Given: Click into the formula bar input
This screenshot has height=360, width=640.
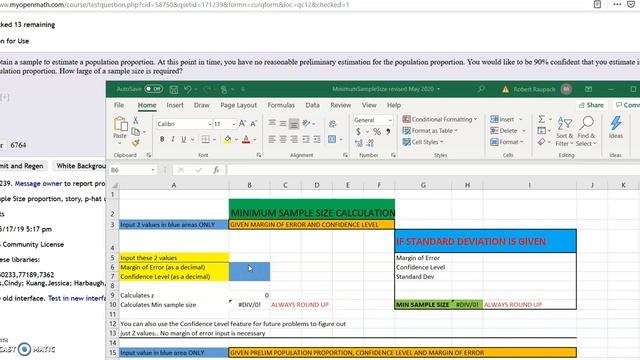Looking at the screenshot, I should (433, 170).
